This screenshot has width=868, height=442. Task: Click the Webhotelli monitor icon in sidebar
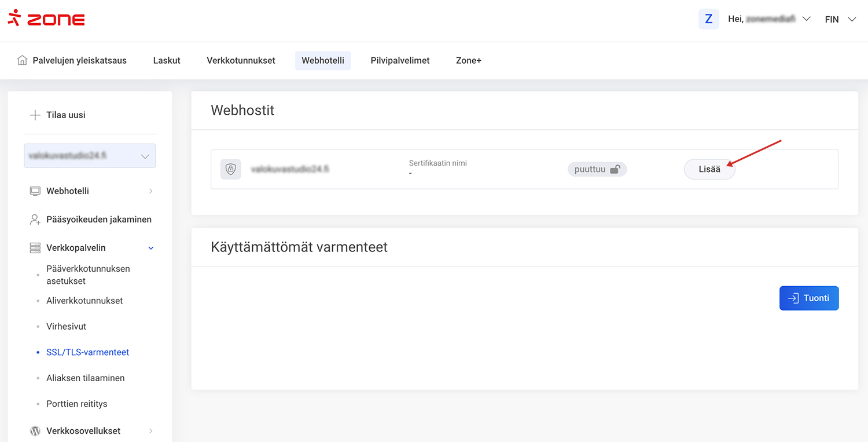point(35,191)
